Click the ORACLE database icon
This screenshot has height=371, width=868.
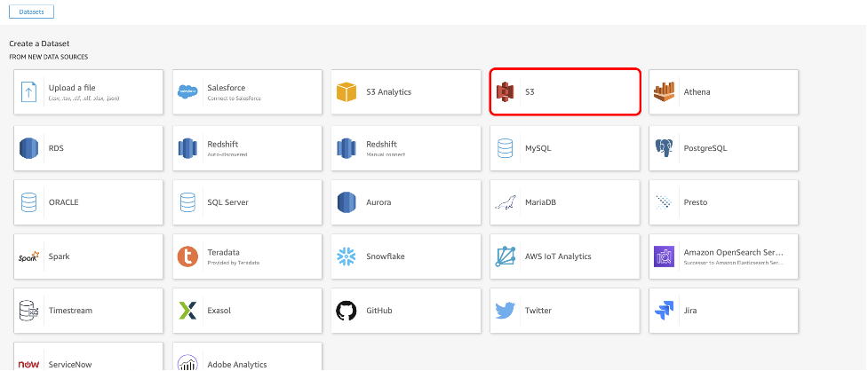(28, 202)
